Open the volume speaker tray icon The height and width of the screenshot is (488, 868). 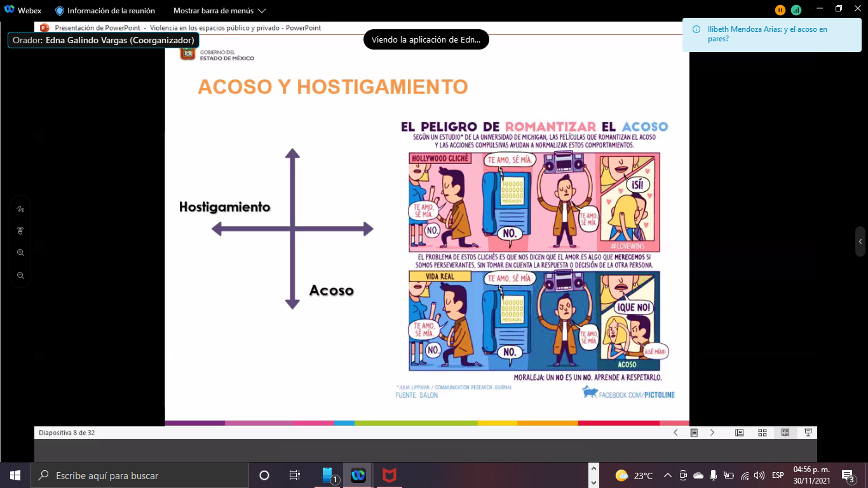click(x=759, y=475)
